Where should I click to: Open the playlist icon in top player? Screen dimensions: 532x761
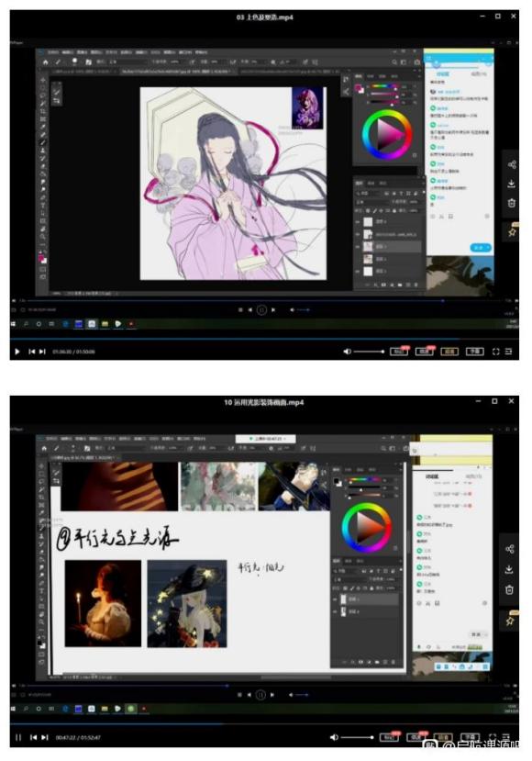click(x=508, y=352)
